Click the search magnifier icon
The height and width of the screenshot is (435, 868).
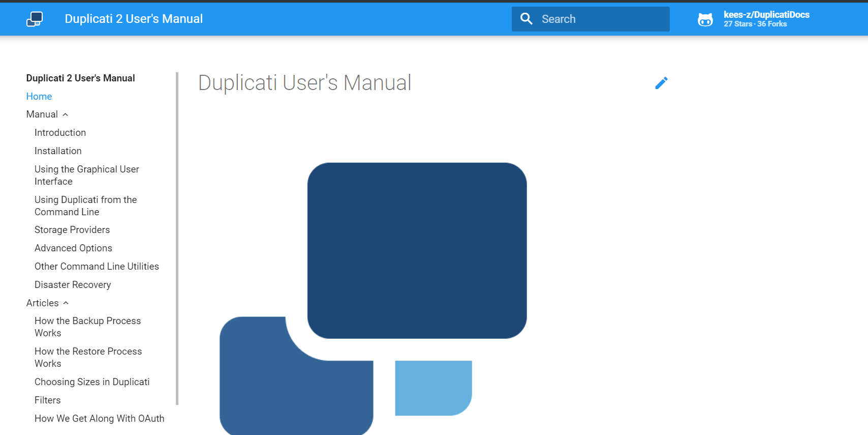tap(526, 19)
